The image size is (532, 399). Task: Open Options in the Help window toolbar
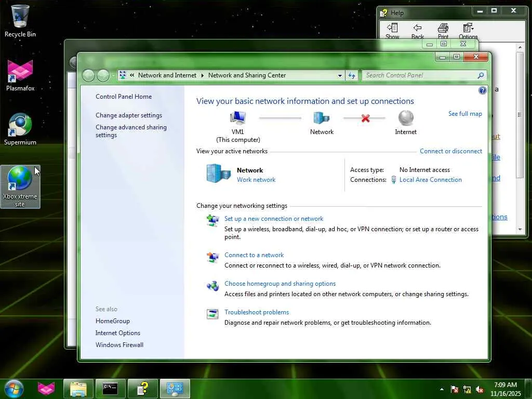[x=468, y=31]
